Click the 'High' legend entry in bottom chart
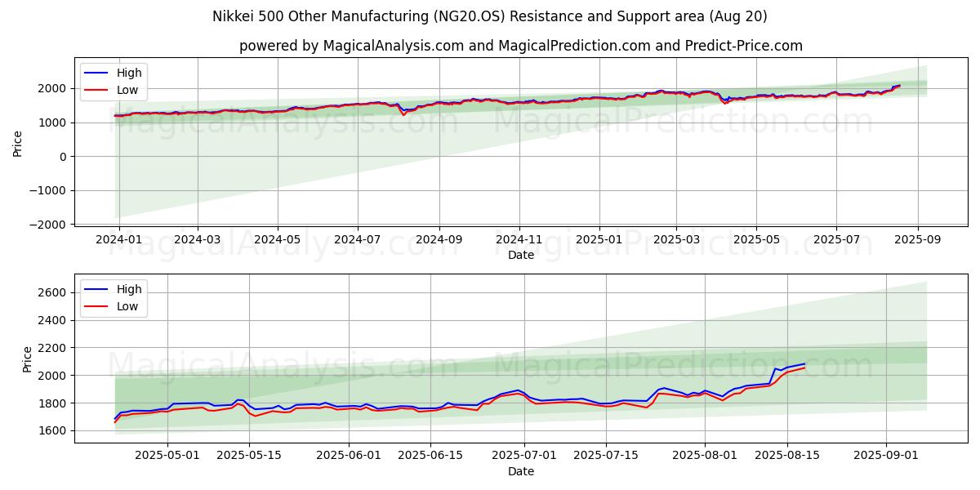The width and height of the screenshot is (980, 490). point(129,289)
